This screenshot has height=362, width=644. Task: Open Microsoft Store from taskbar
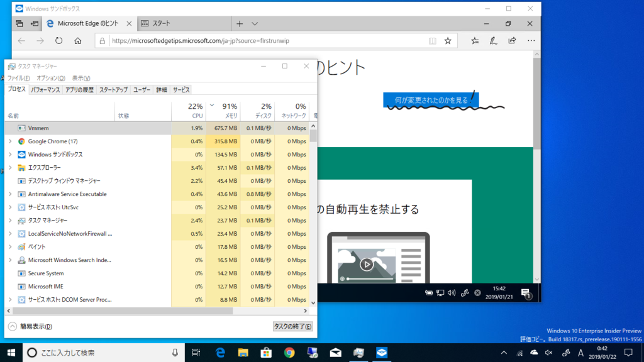[266, 353]
